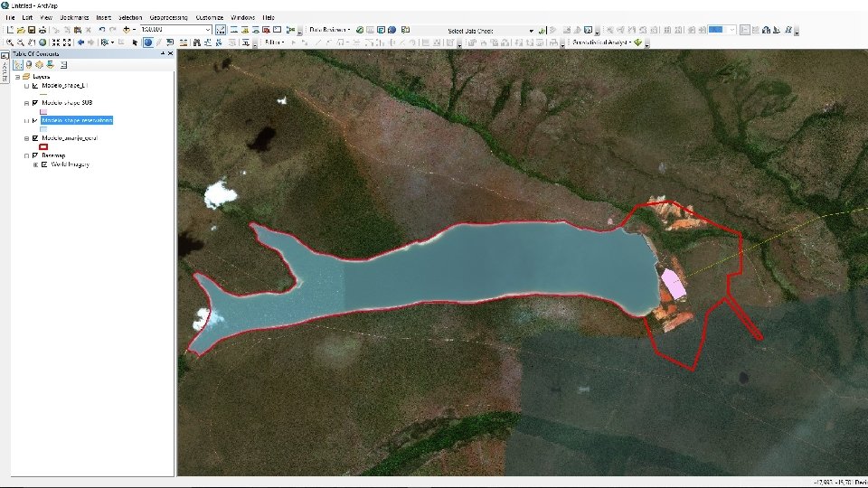Open the map scale dropdown
The image size is (868, 488).
coord(208,30)
